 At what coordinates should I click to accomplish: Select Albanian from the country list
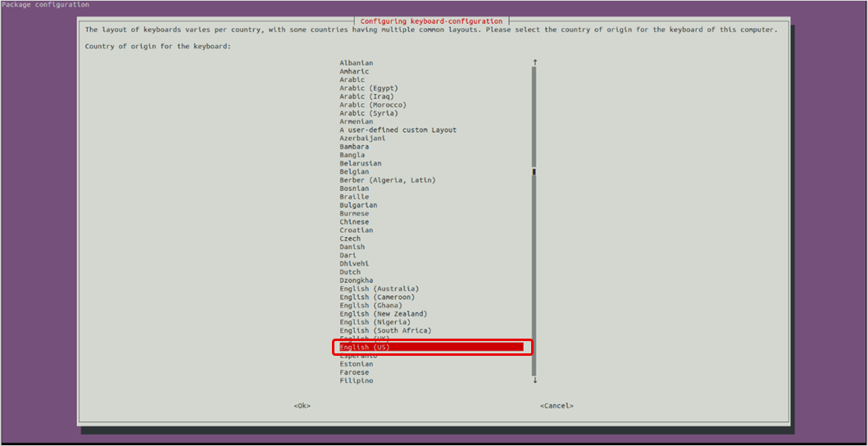(357, 63)
